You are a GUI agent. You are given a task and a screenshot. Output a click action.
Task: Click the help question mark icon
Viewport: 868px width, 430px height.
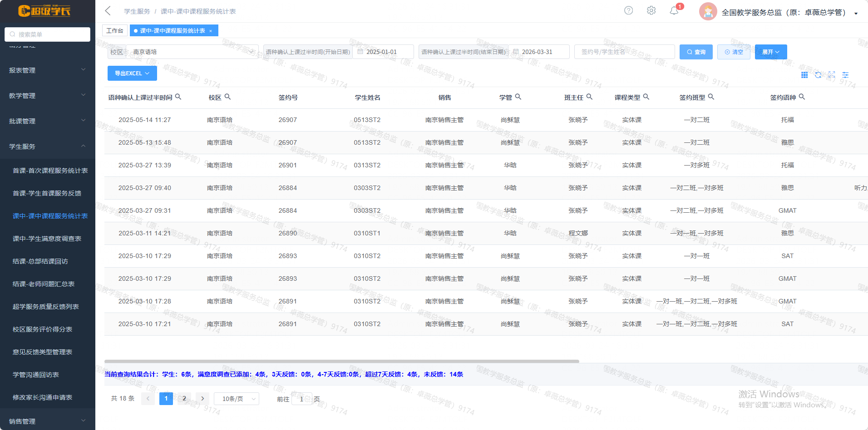click(x=628, y=10)
